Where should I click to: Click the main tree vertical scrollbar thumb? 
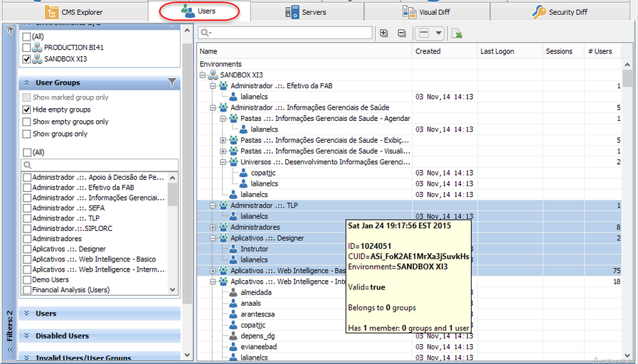[x=627, y=79]
